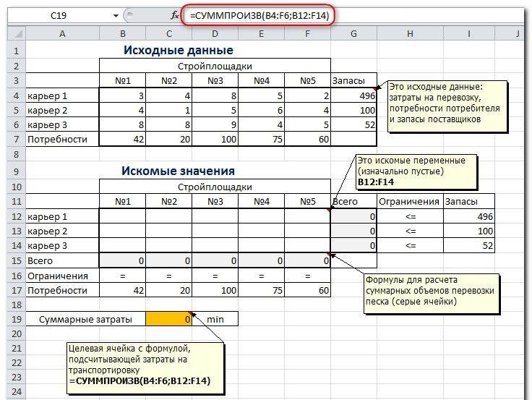Select row 12 header

click(17, 216)
